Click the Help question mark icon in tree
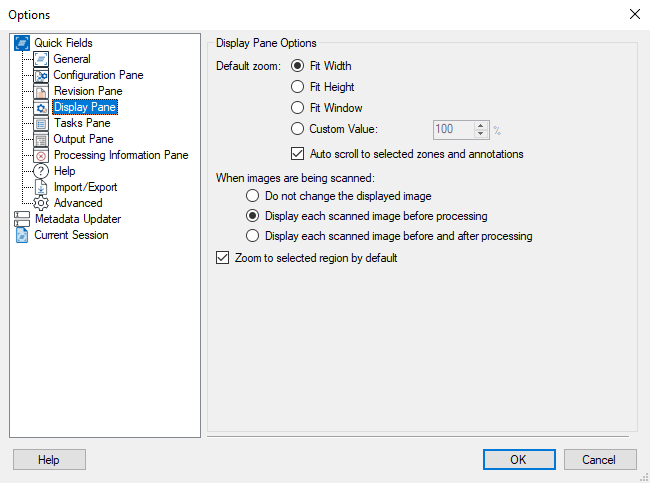 (41, 171)
